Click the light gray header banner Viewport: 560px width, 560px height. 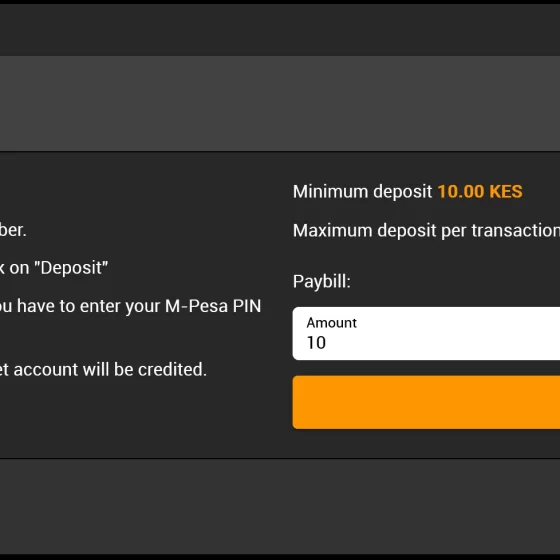click(x=280, y=103)
